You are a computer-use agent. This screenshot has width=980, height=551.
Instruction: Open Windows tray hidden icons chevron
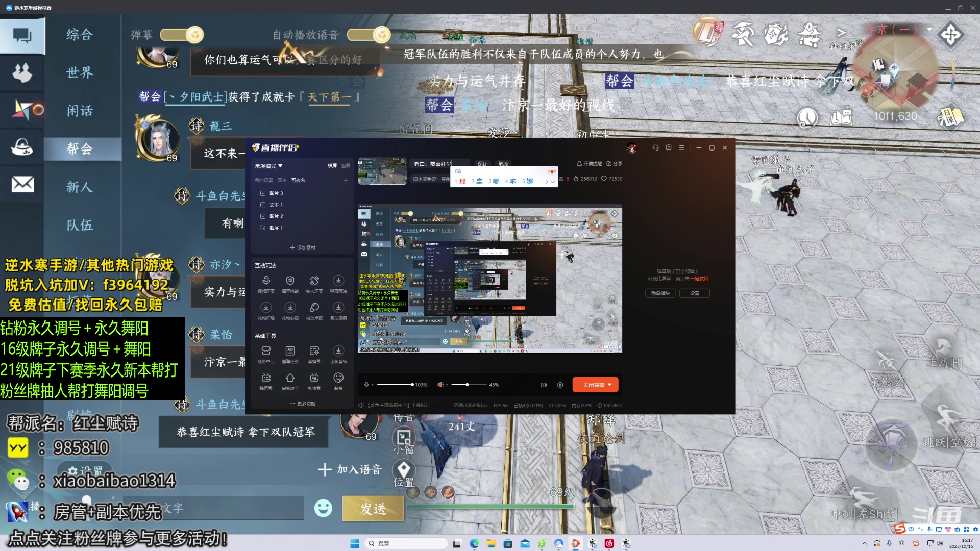tap(864, 543)
